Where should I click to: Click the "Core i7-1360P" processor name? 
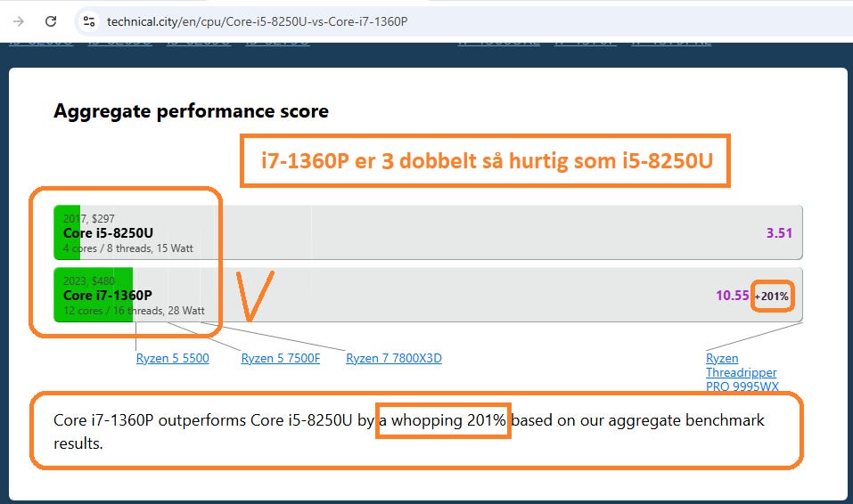(108, 296)
